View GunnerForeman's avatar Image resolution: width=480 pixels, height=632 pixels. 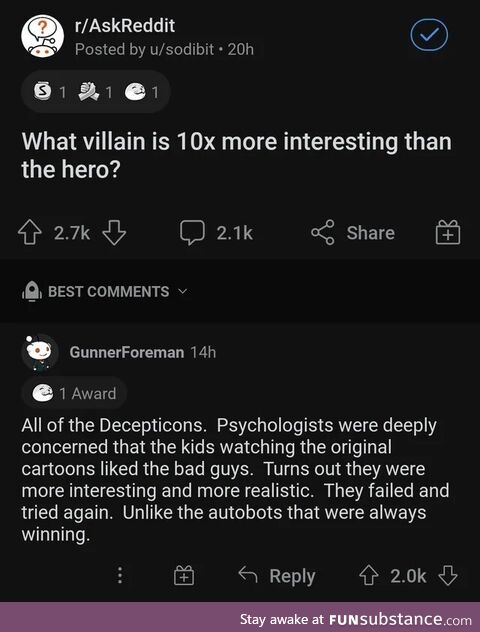40,352
